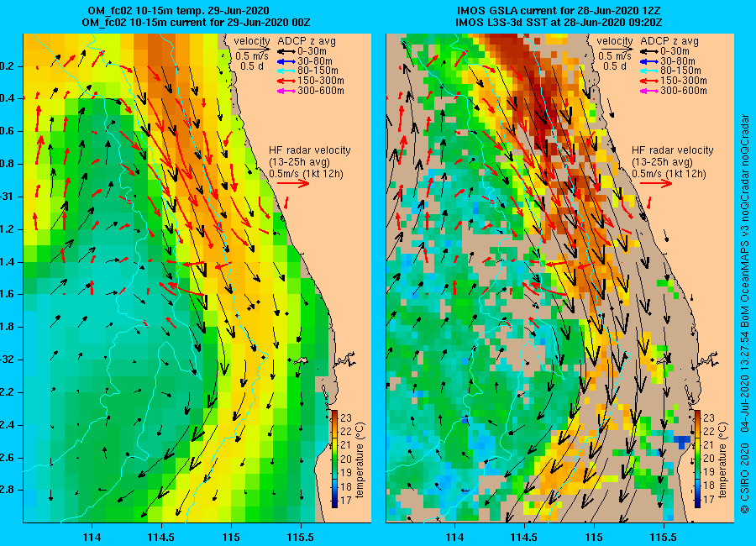Click the 'velocity' label in the left map
This screenshot has width=756, height=546.
[252, 41]
